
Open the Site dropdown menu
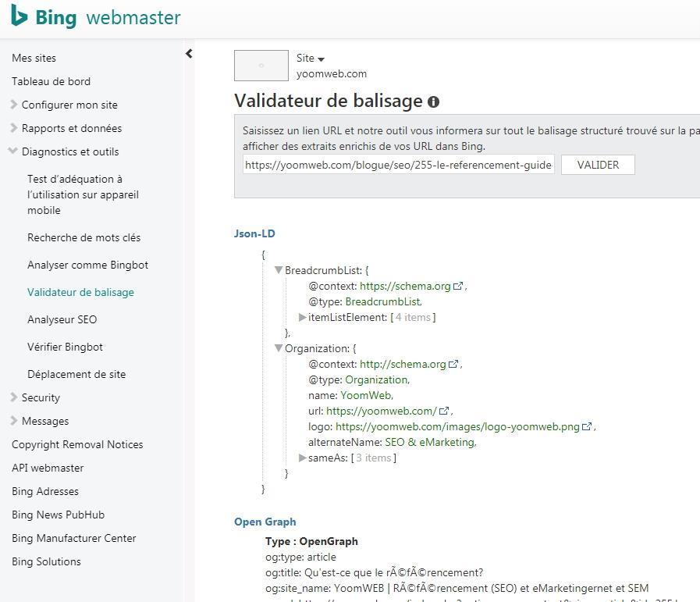(311, 59)
